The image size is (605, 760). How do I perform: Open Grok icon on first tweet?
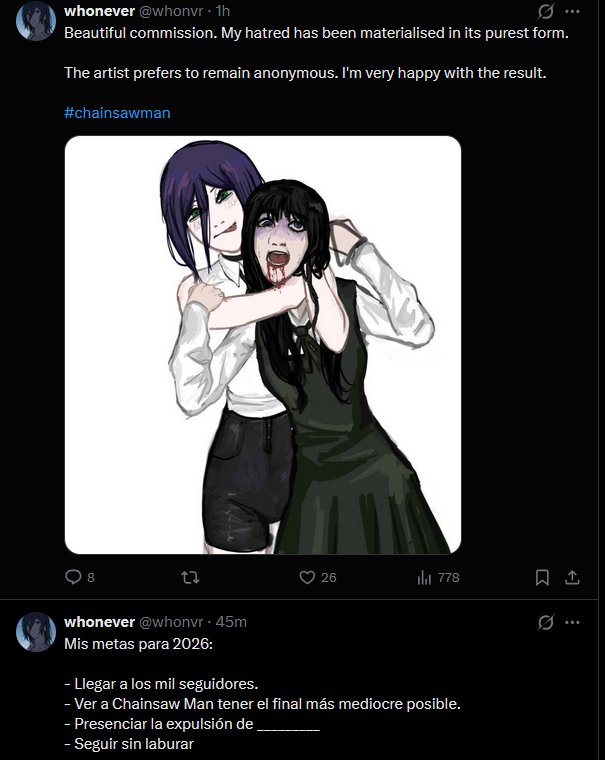click(546, 11)
